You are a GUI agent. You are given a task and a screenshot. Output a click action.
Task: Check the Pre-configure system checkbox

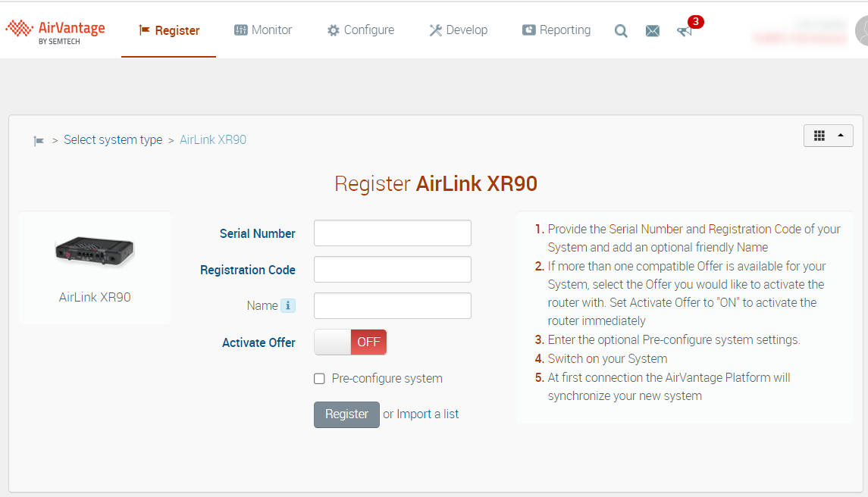pyautogui.click(x=319, y=379)
